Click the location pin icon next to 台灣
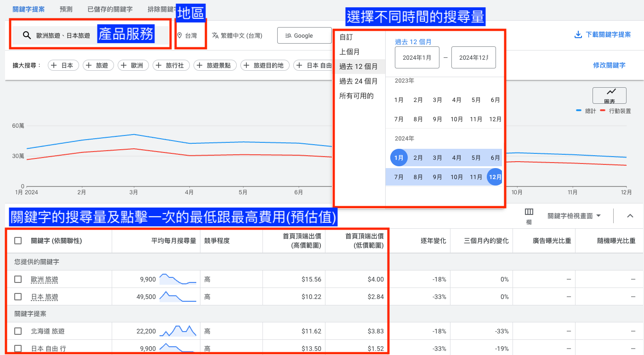This screenshot has height=355, width=644. (180, 35)
